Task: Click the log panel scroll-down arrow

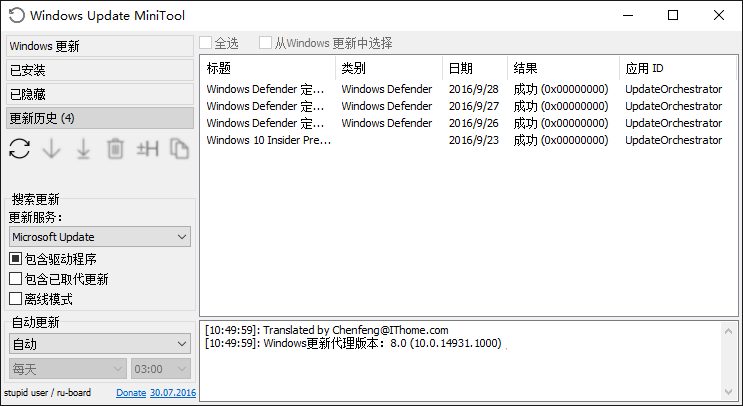Action: click(729, 392)
